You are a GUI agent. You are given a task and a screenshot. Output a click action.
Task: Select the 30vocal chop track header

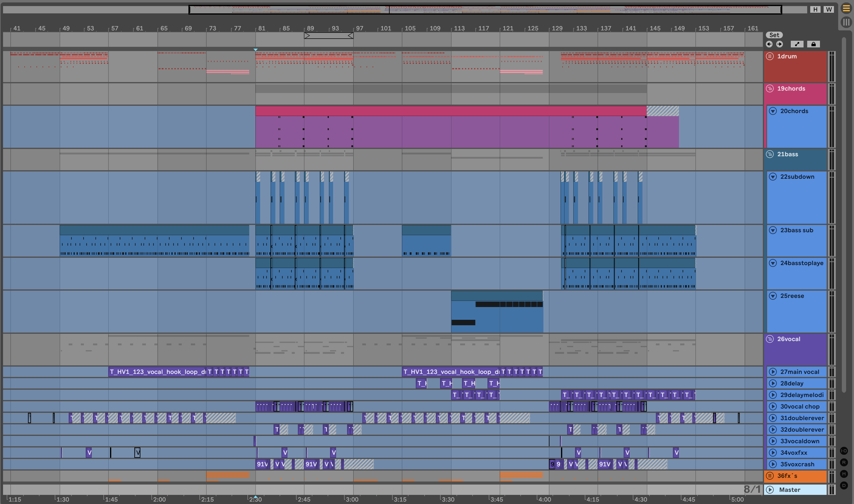[800, 406]
